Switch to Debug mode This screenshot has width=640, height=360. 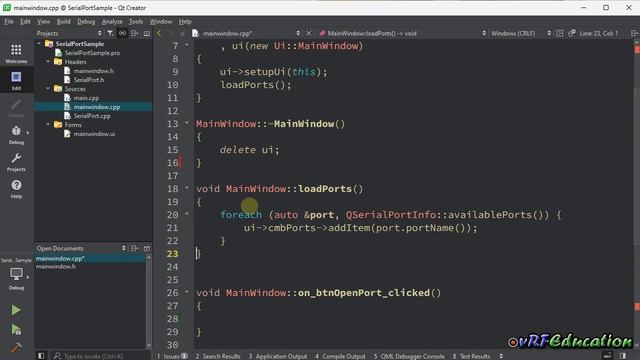[x=16, y=135]
